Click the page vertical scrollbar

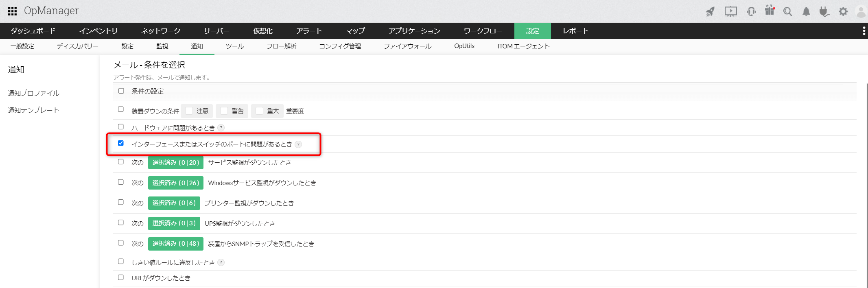(x=867, y=183)
